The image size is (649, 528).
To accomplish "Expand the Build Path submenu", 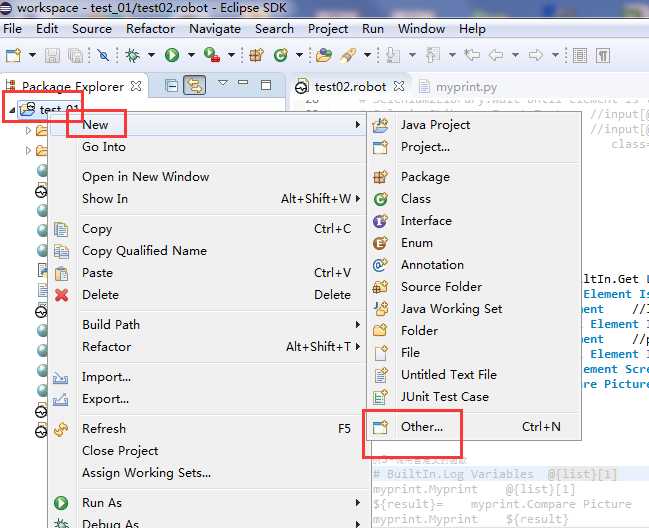I will click(208, 324).
